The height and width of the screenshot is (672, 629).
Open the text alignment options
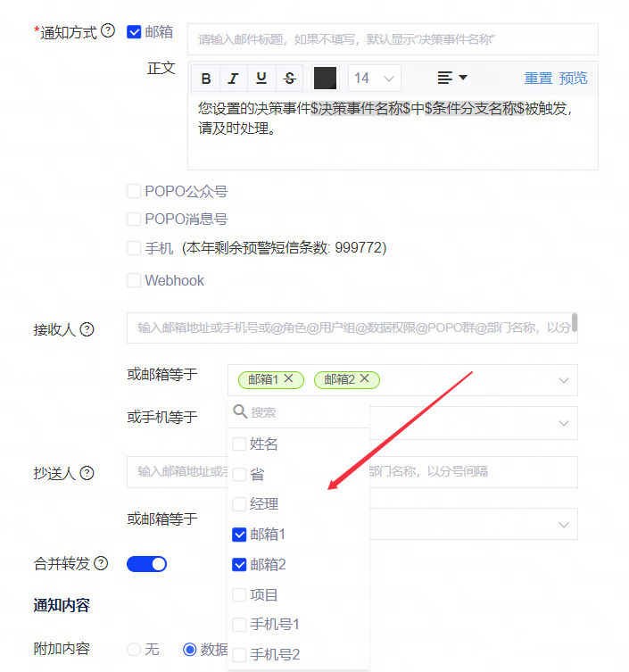(x=452, y=78)
